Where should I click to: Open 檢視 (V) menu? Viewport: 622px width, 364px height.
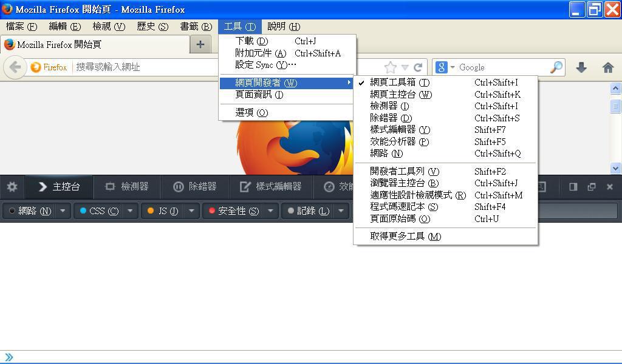[109, 27]
